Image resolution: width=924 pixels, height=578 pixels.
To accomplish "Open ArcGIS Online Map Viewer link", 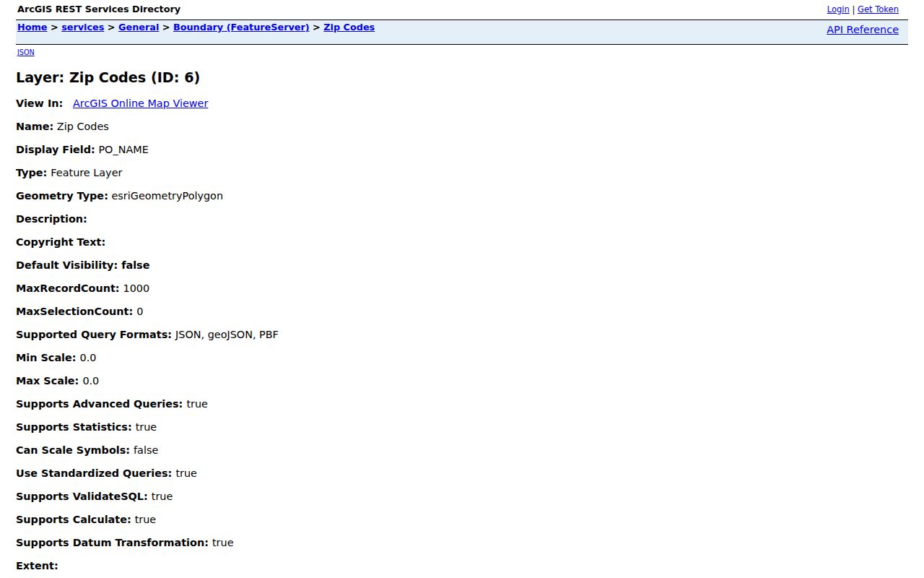I will point(140,103).
